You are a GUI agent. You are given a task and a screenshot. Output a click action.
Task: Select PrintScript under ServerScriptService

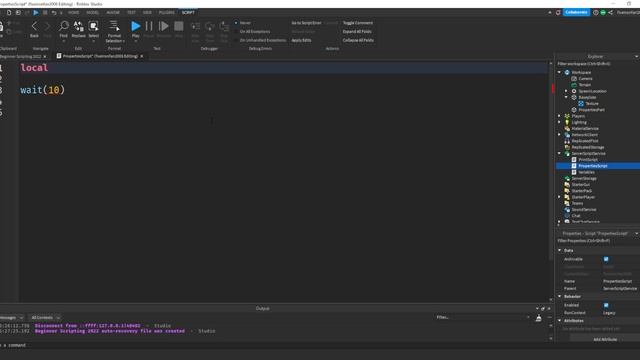(x=588, y=160)
